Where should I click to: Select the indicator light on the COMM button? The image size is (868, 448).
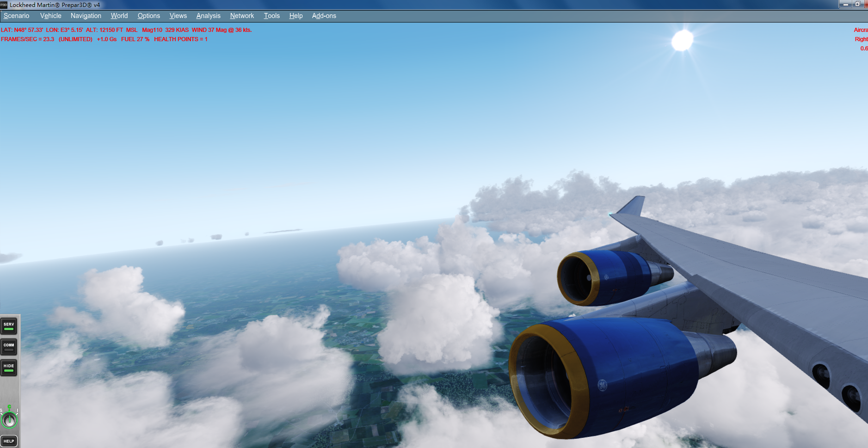tap(9, 350)
